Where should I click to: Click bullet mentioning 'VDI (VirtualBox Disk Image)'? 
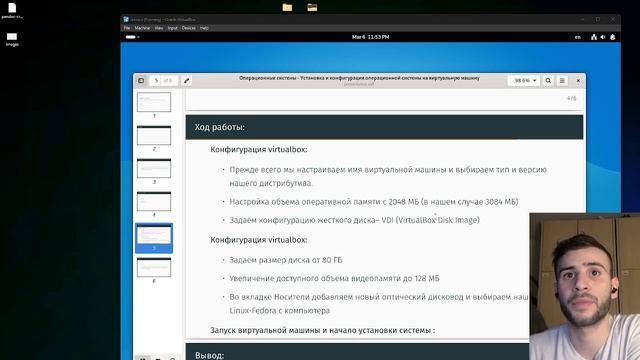point(354,220)
